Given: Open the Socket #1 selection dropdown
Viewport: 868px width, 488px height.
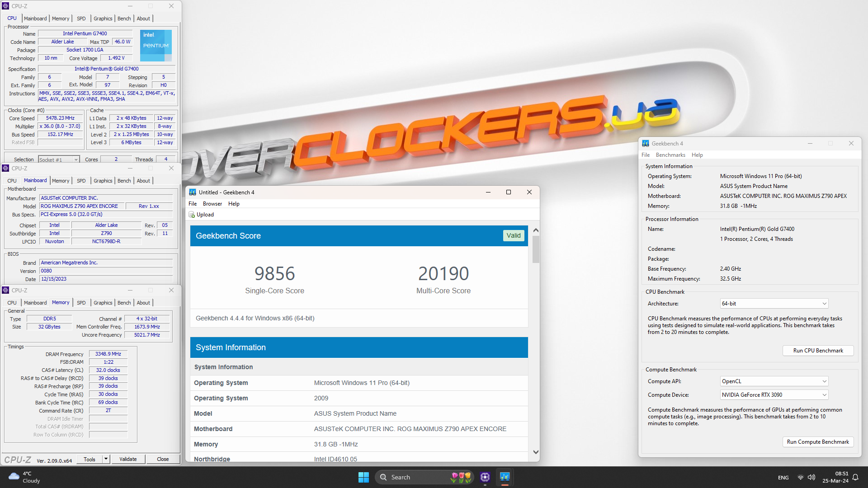Looking at the screenshot, I should coord(59,160).
